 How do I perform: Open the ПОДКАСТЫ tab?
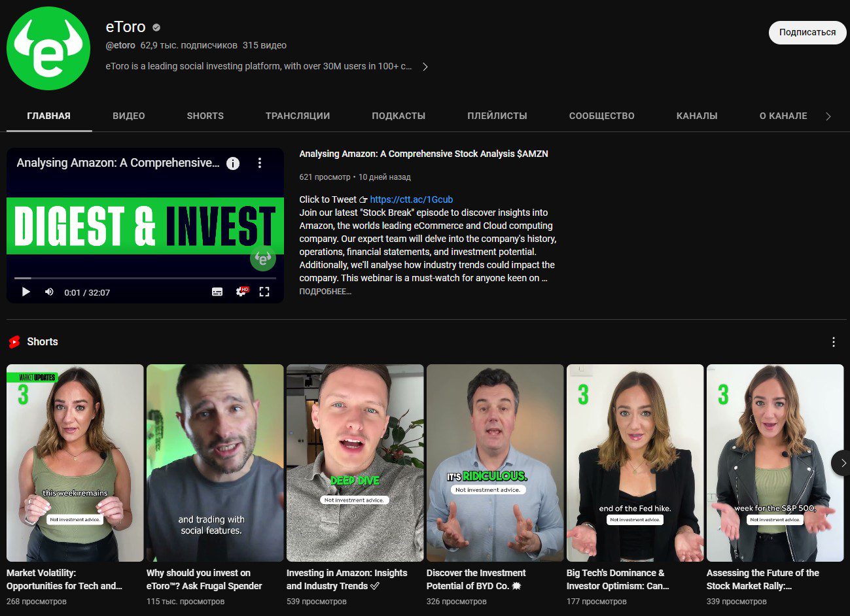point(398,116)
